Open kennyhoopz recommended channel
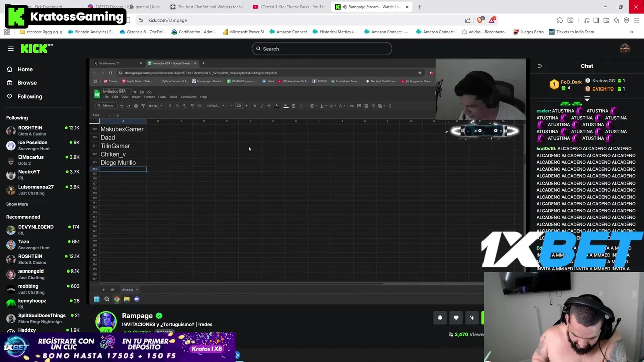Image resolution: width=644 pixels, height=362 pixels. pos(43,303)
